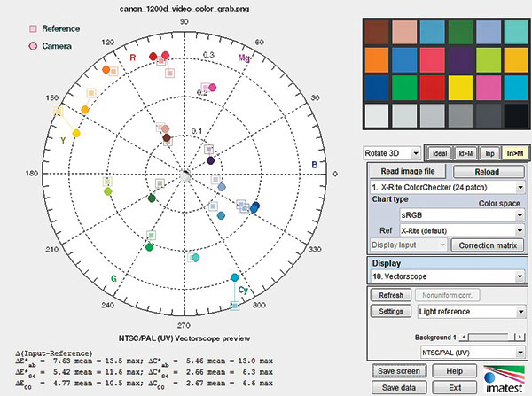Image resolution: width=532 pixels, height=396 pixels.
Task: Click Save screen button
Action: tap(399, 371)
